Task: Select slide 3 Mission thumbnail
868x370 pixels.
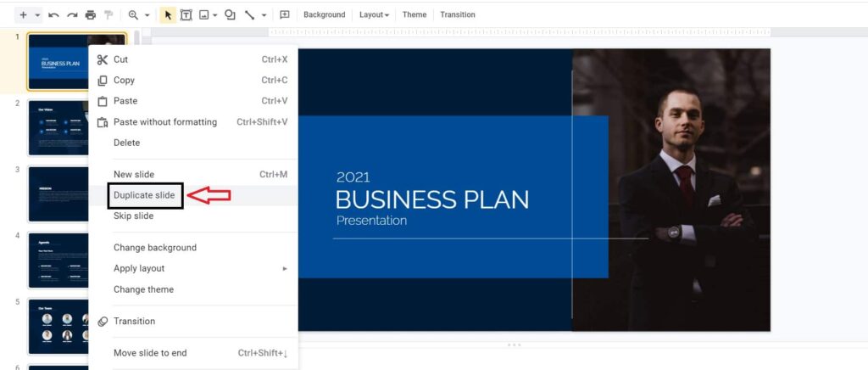Action: tap(58, 194)
